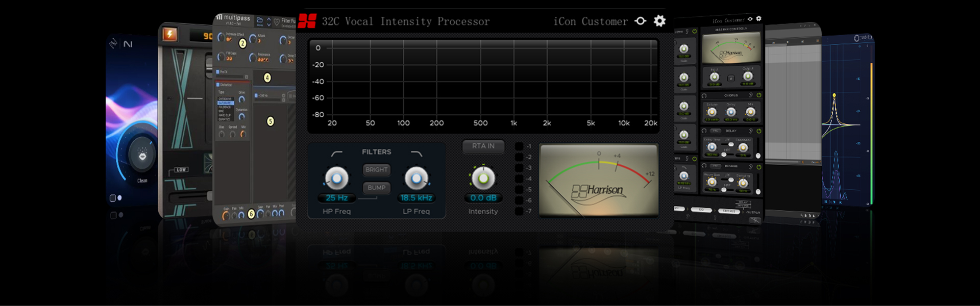This screenshot has width=980, height=306.
Task: Click the A/B compare icon beside iCon Customer
Action: point(640,21)
